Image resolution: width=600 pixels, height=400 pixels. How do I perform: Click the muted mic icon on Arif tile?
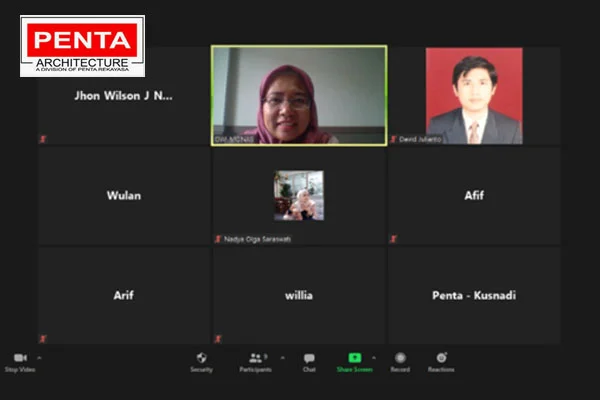coord(43,339)
